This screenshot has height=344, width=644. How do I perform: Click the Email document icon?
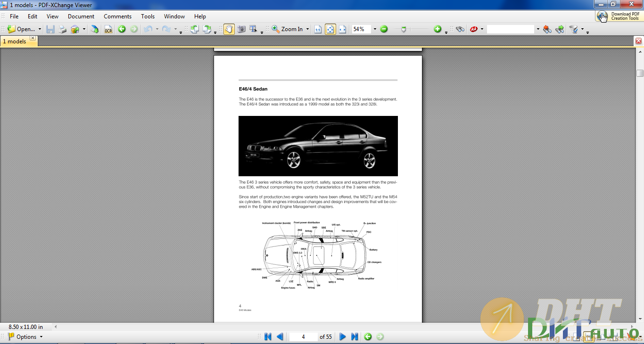click(x=75, y=29)
